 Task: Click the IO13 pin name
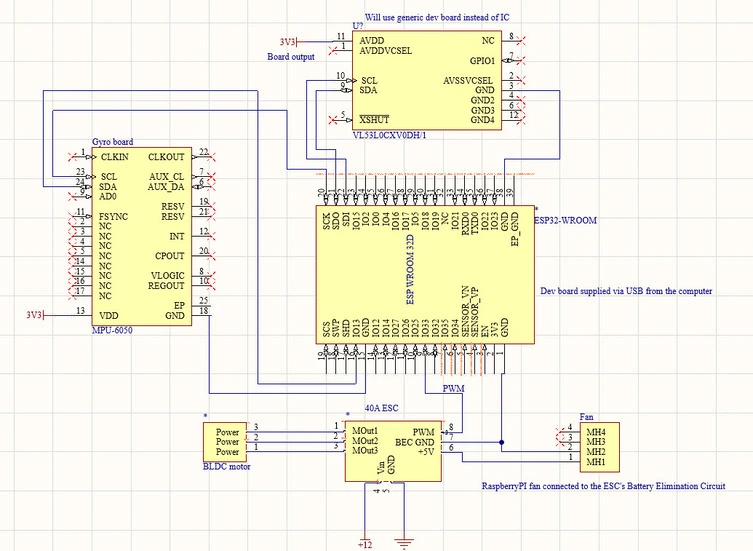[x=356, y=328]
